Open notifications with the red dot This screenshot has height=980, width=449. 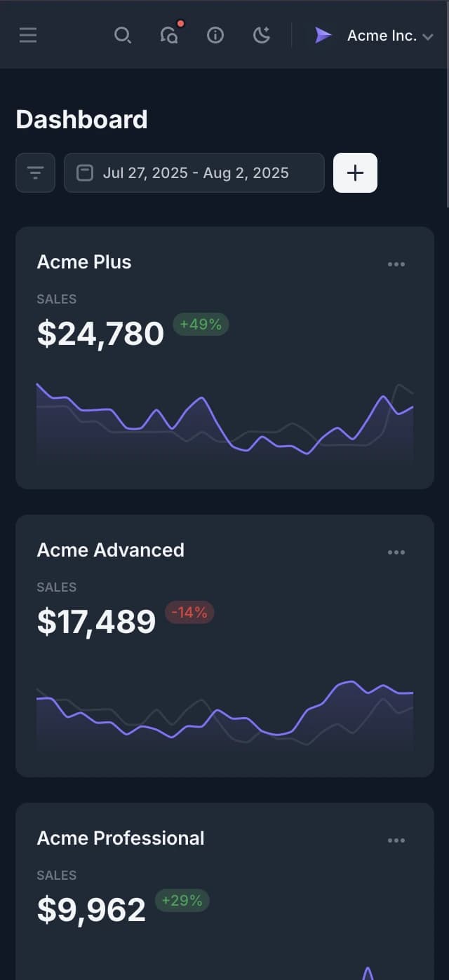(x=169, y=35)
